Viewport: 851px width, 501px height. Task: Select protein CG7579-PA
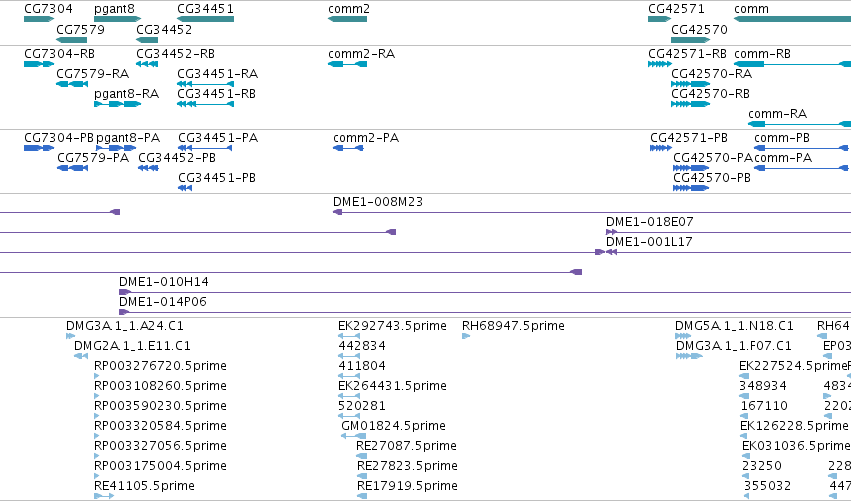72,168
